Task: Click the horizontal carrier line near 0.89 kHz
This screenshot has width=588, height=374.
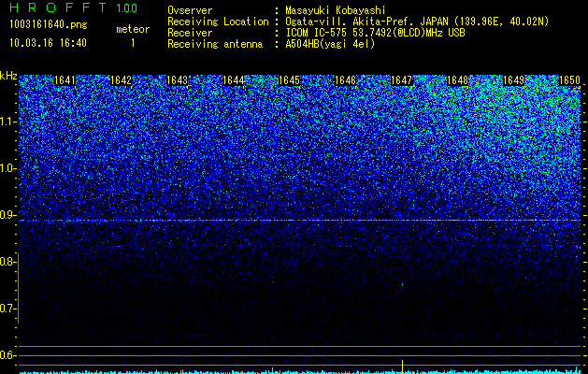Action: (x=300, y=221)
